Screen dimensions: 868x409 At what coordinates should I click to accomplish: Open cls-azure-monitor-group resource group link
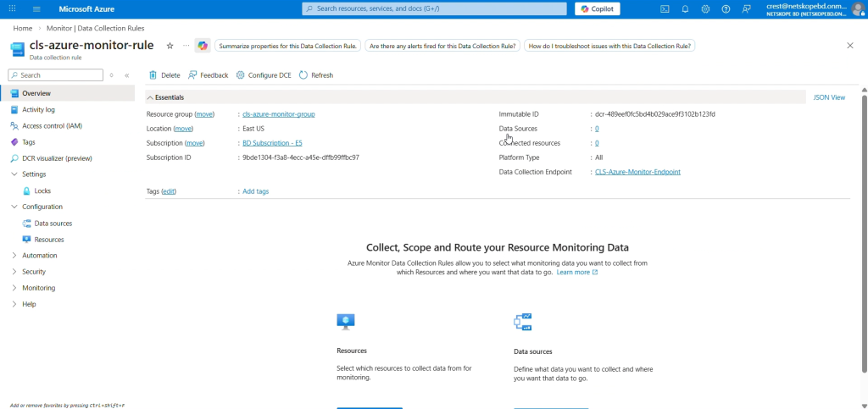(278, 114)
